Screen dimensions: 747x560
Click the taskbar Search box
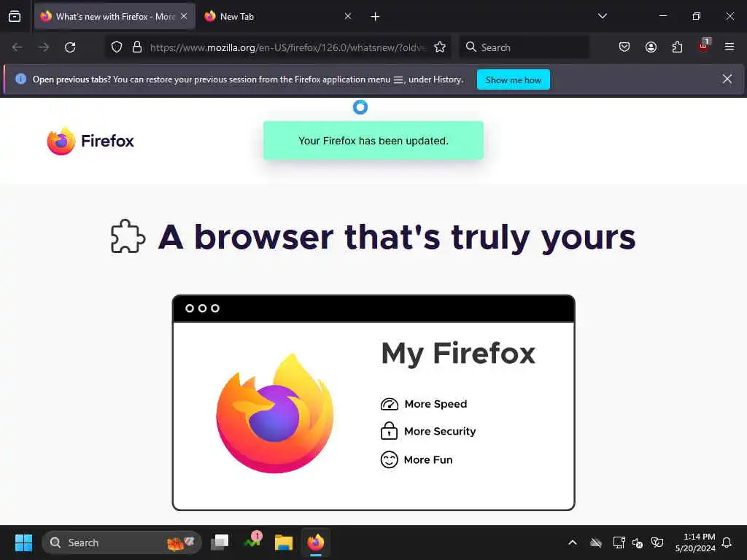[x=122, y=542]
